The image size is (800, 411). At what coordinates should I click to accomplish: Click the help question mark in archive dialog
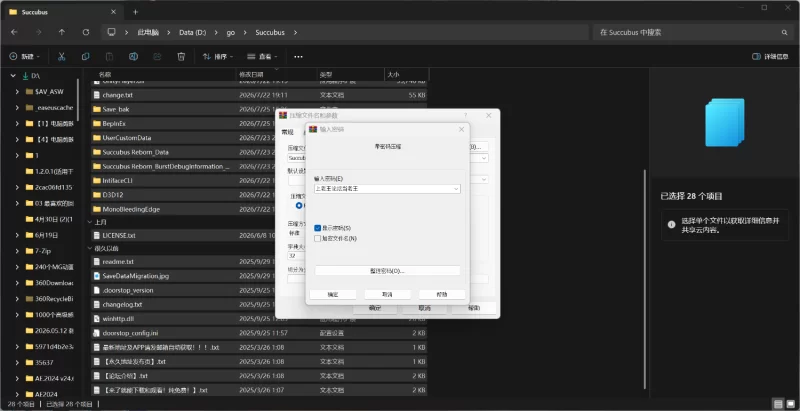(465, 116)
